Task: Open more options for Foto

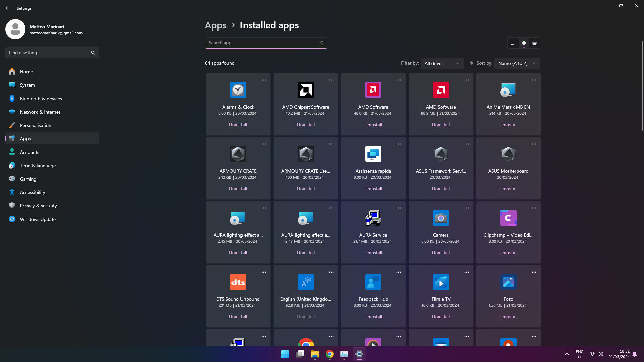Action: [x=534, y=272]
